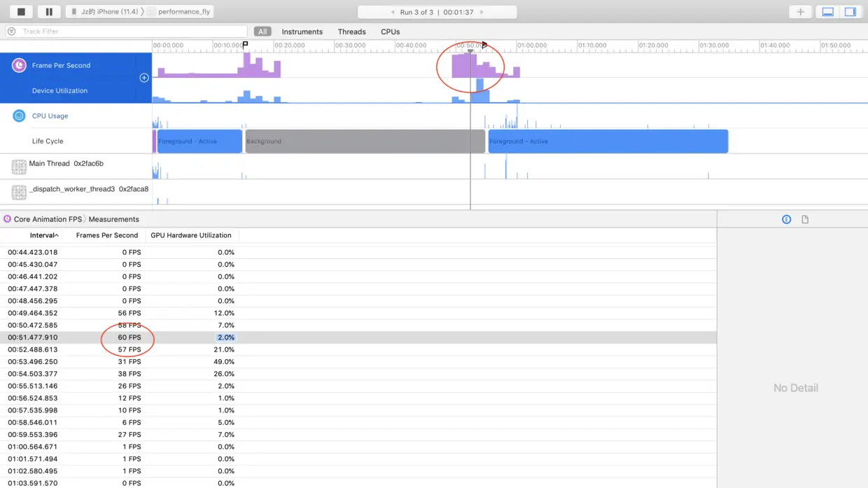868x488 pixels.
Task: Click the 49.0% utilization cell
Action: (x=224, y=362)
